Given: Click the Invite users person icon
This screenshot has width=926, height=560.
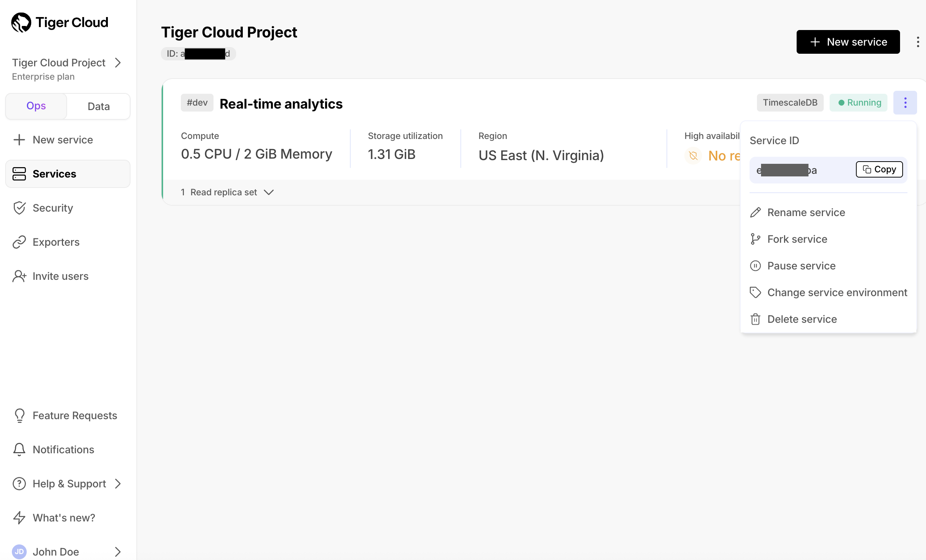Looking at the screenshot, I should pyautogui.click(x=19, y=276).
